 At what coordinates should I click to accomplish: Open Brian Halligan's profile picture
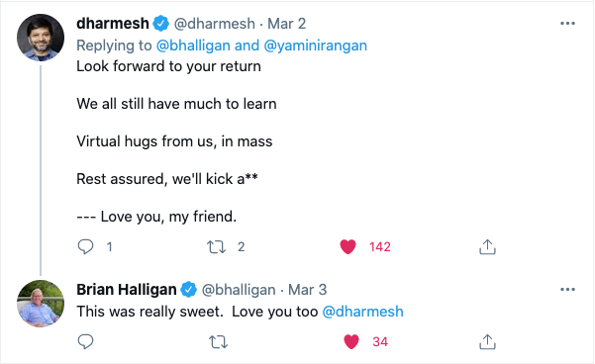point(41,304)
